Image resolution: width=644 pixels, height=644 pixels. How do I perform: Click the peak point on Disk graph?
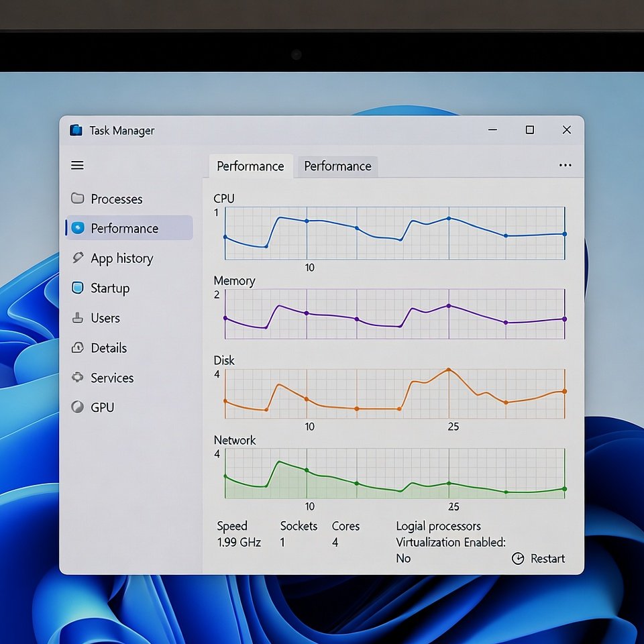point(448,370)
